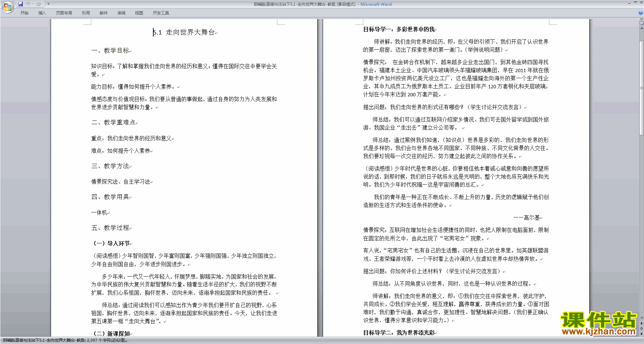Open the 开始 ribbon tab
644x344 pixels.
click(x=24, y=13)
